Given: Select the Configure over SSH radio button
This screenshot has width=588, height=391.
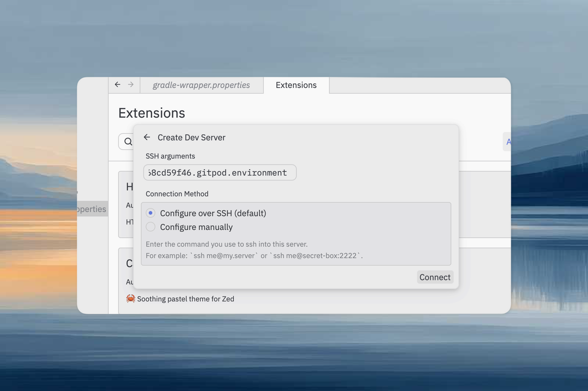Looking at the screenshot, I should click(x=150, y=213).
